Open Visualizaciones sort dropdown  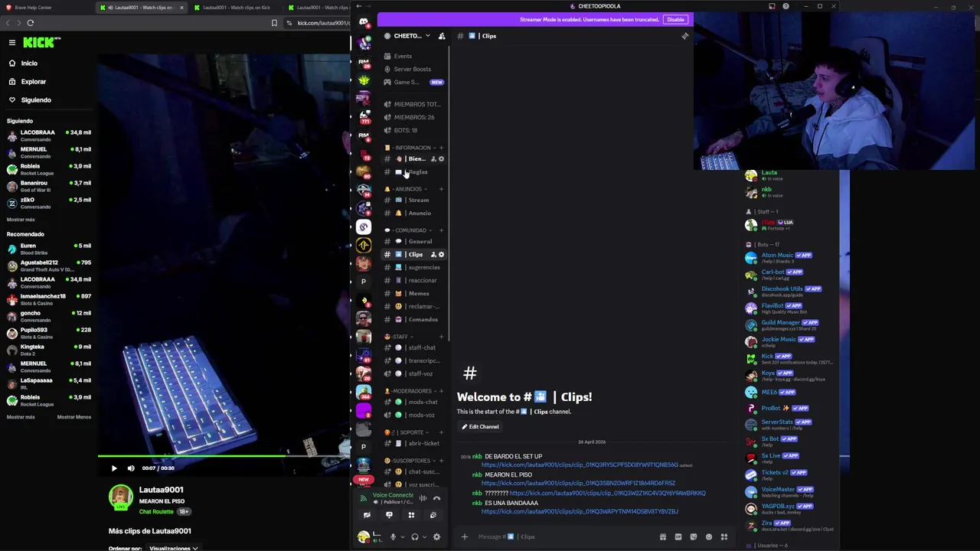(x=173, y=548)
